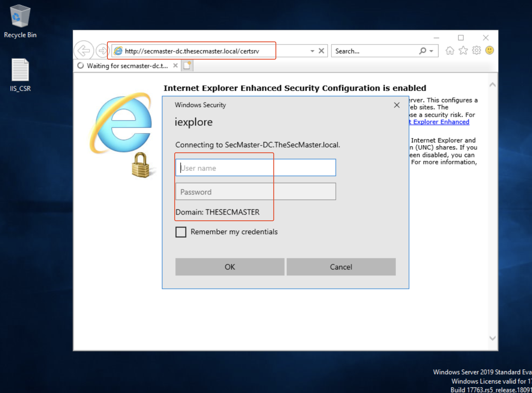Viewport: 532px width, 393px height.
Task: Open Favorites star icon
Action: [x=463, y=50]
